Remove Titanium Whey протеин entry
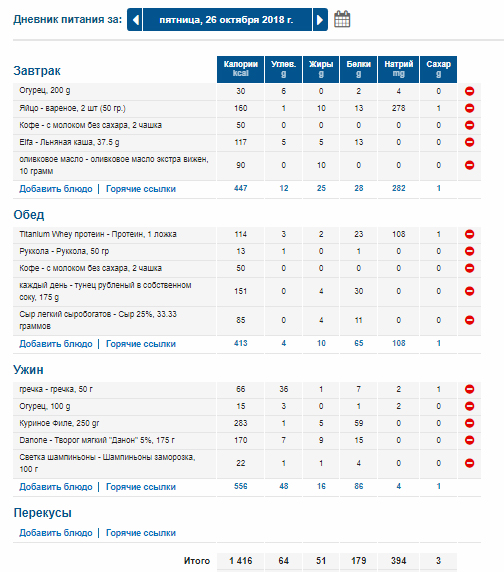Image resolution: width=504 pixels, height=572 pixels. 469,234
